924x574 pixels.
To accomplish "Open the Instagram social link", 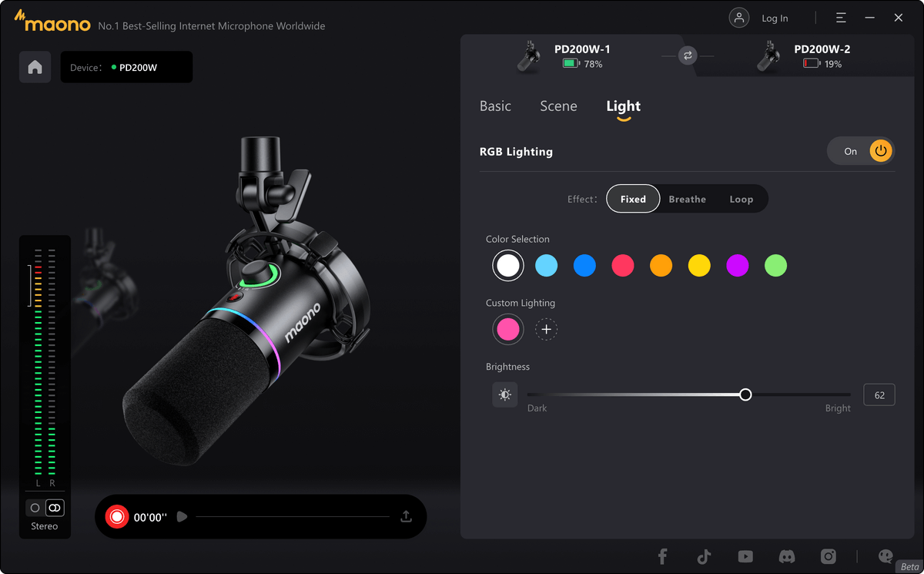I will [x=829, y=556].
